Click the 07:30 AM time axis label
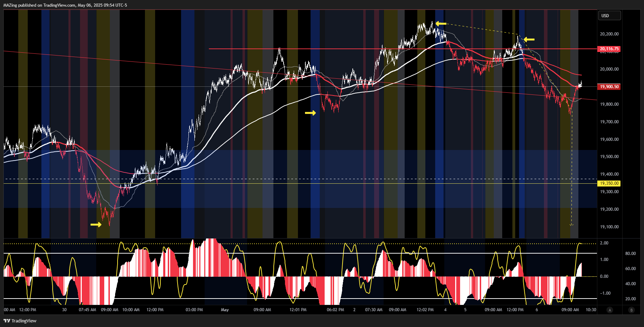This screenshot has height=327, width=644. coord(374,310)
